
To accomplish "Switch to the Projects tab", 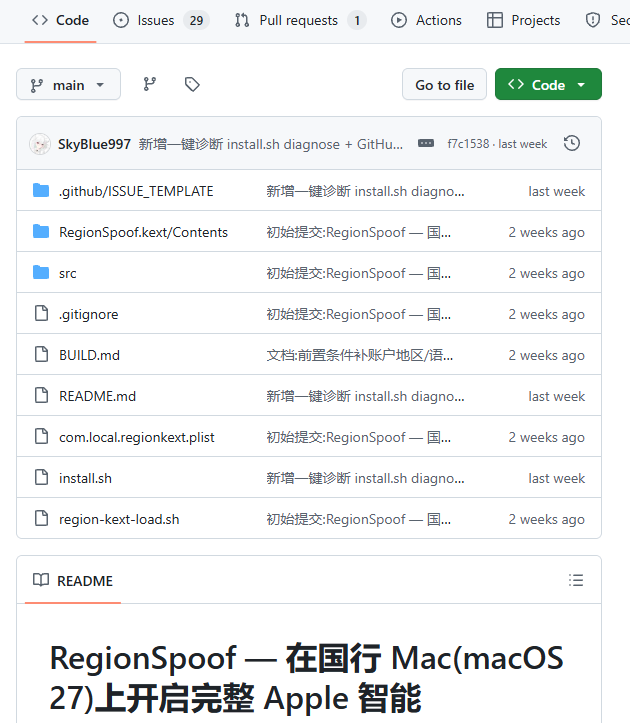I will tap(523, 20).
